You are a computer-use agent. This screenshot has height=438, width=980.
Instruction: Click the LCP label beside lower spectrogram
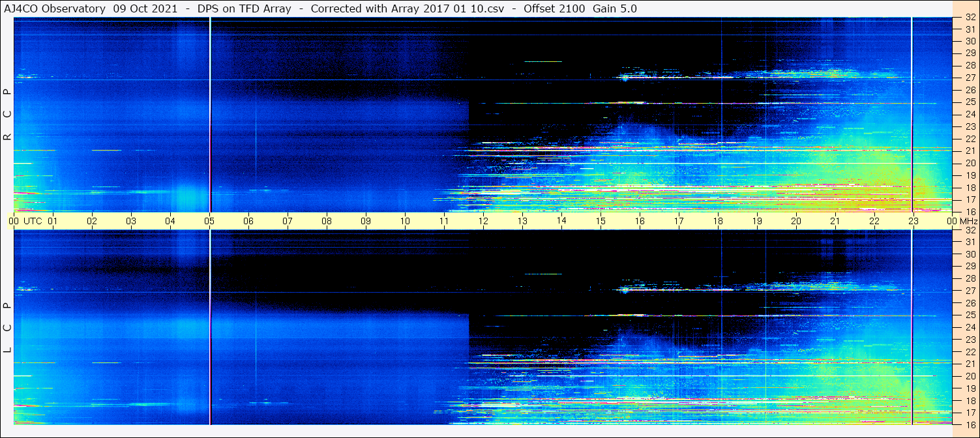(x=8, y=328)
